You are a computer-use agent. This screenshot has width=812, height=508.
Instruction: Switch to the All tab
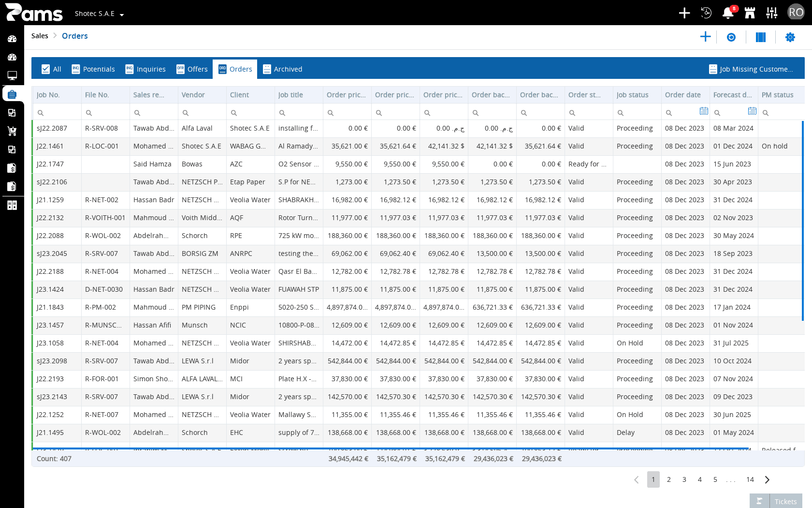coord(51,69)
